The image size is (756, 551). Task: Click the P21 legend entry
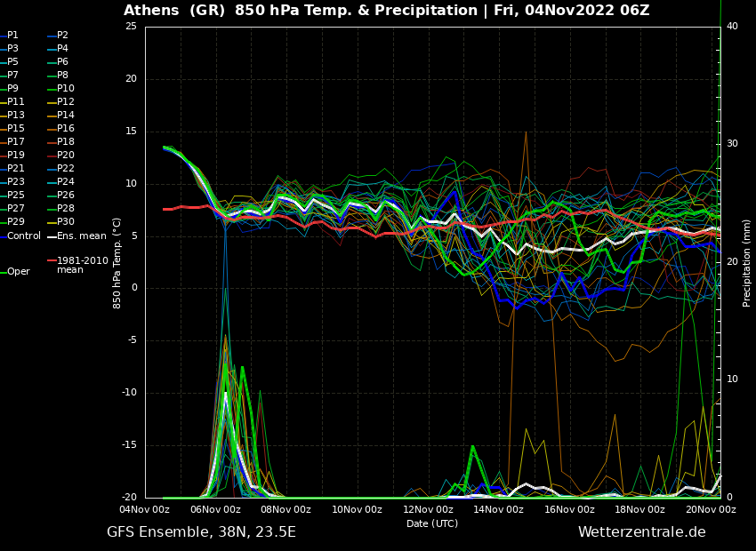click(x=12, y=168)
